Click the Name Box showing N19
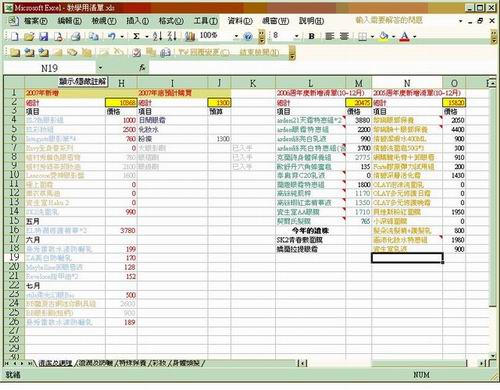This screenshot has width=500, height=390. pos(49,68)
